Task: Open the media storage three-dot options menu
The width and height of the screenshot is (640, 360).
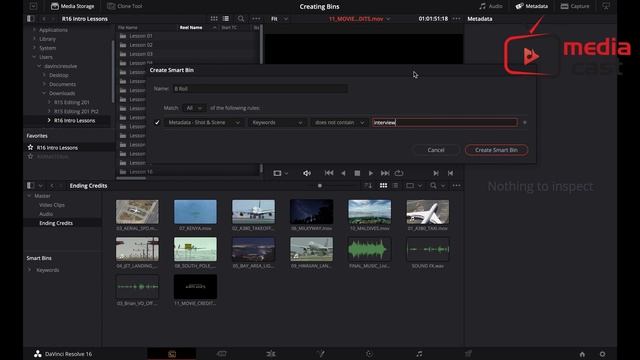Action: tap(256, 19)
